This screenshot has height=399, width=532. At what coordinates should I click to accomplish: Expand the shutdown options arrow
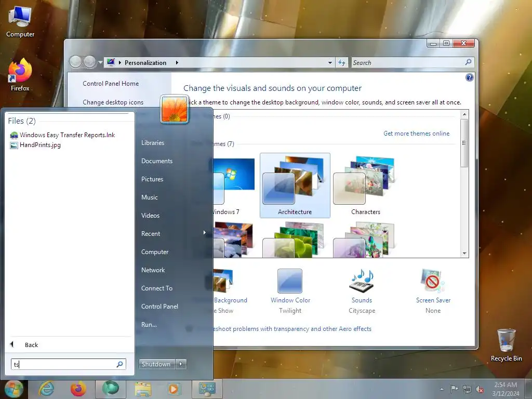tap(181, 364)
